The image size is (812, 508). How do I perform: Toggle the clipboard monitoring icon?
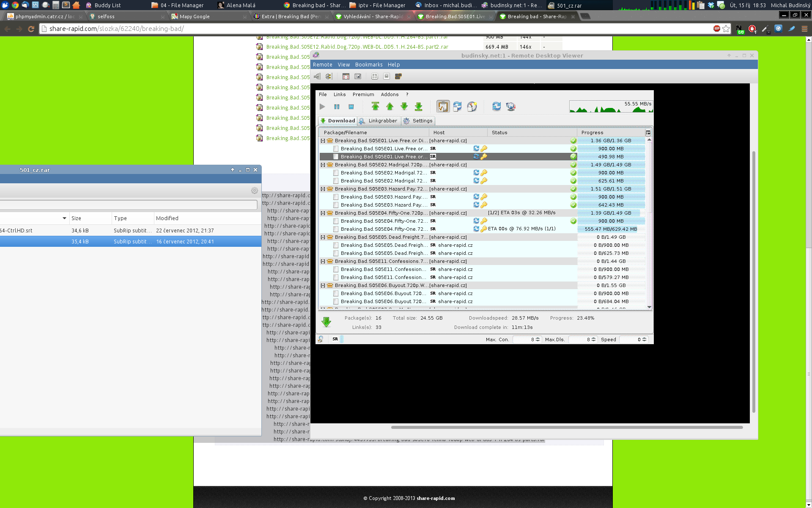tap(443, 107)
